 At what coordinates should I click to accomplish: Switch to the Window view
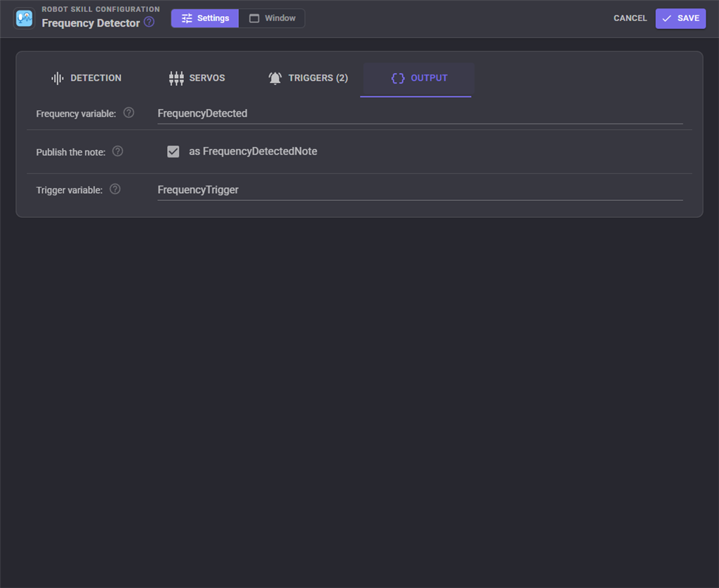pos(272,18)
